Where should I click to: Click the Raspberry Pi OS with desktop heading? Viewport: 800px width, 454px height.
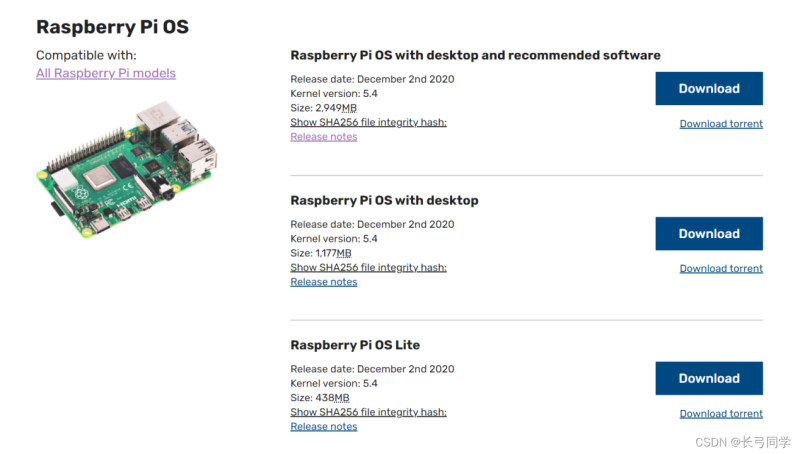click(x=384, y=200)
